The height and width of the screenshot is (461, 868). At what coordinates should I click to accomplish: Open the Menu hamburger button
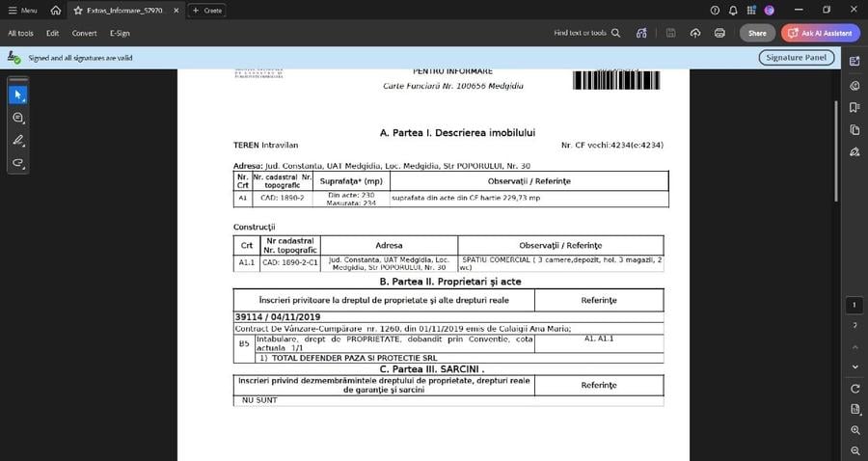22,11
